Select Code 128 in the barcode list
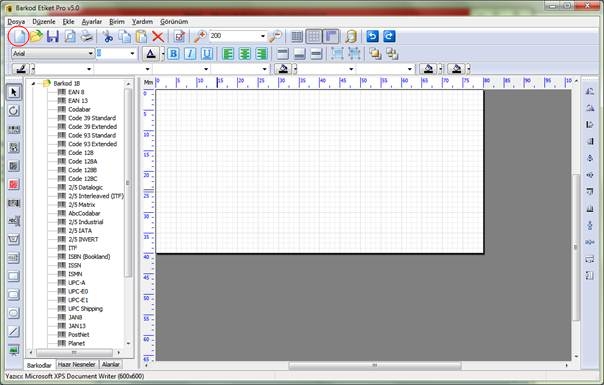 pyautogui.click(x=81, y=153)
